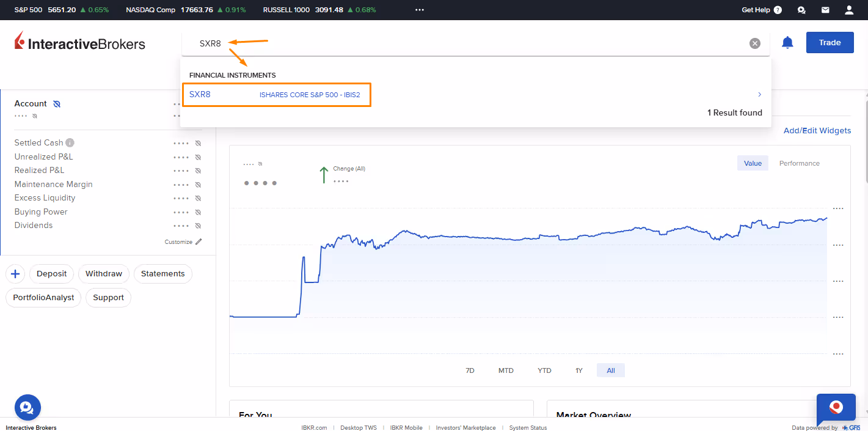Click the Withdraw button
The width and height of the screenshot is (868, 431).
click(104, 274)
